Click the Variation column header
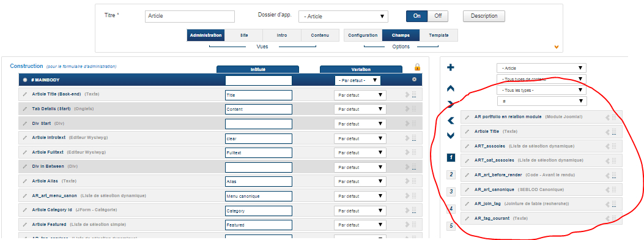 coord(361,69)
